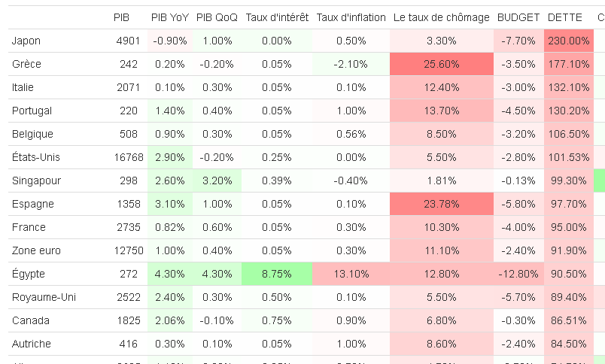Open the Autriche country link

click(32, 344)
